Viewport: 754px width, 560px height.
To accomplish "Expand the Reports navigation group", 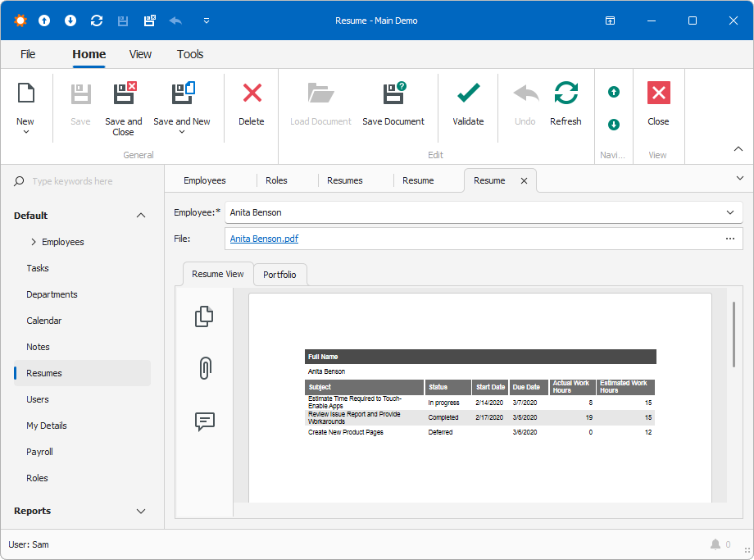I will (141, 511).
